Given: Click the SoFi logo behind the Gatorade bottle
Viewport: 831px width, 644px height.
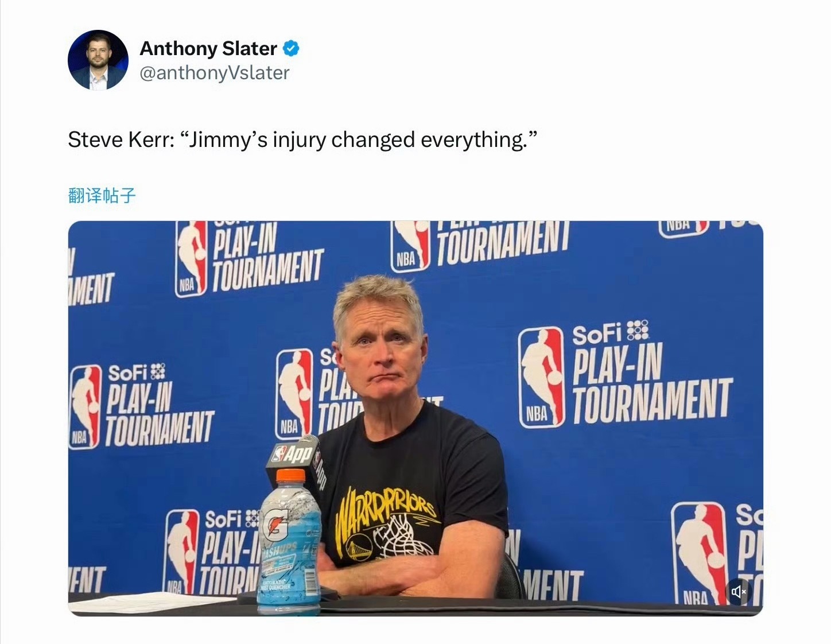Looking at the screenshot, I should tap(224, 520).
